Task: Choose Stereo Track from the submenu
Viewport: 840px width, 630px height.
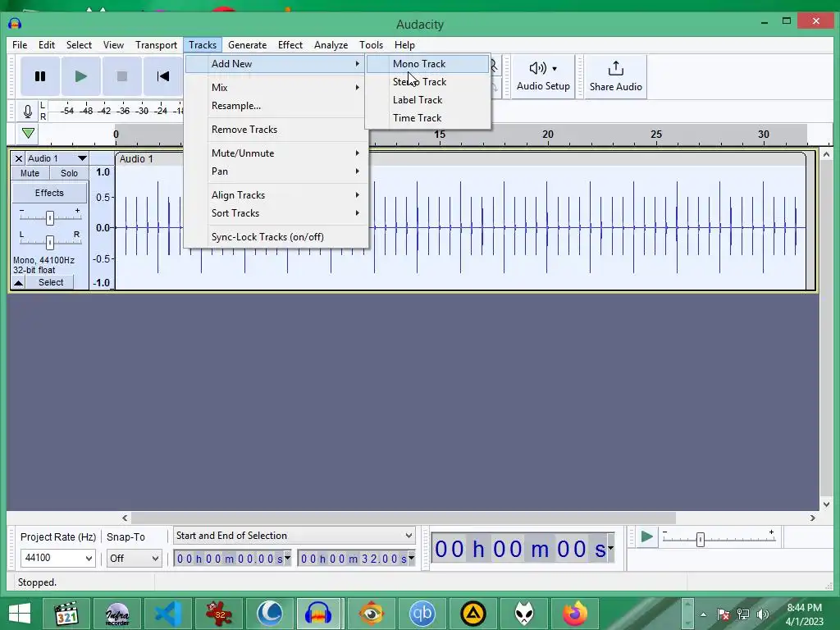Action: tap(427, 82)
